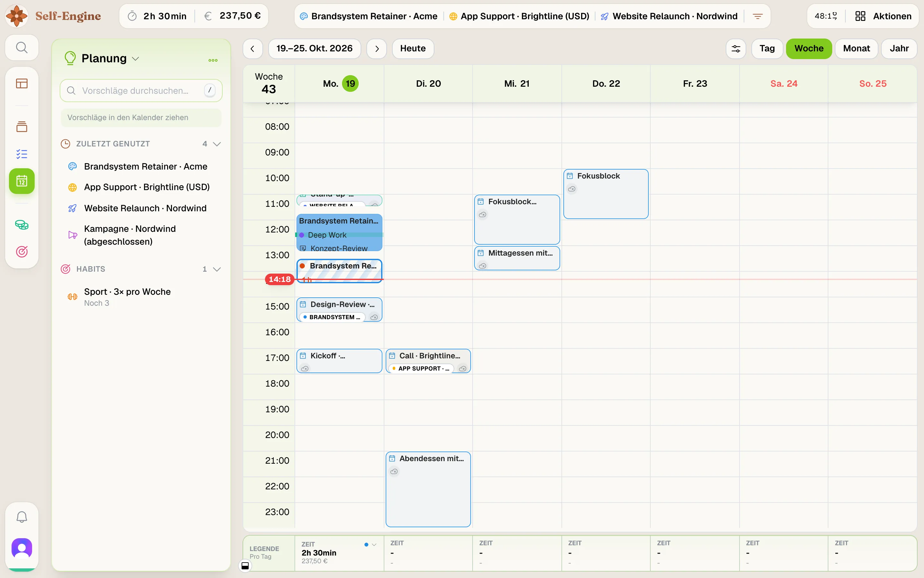Open notifications bell icon
This screenshot has height=578, width=924.
(x=22, y=517)
